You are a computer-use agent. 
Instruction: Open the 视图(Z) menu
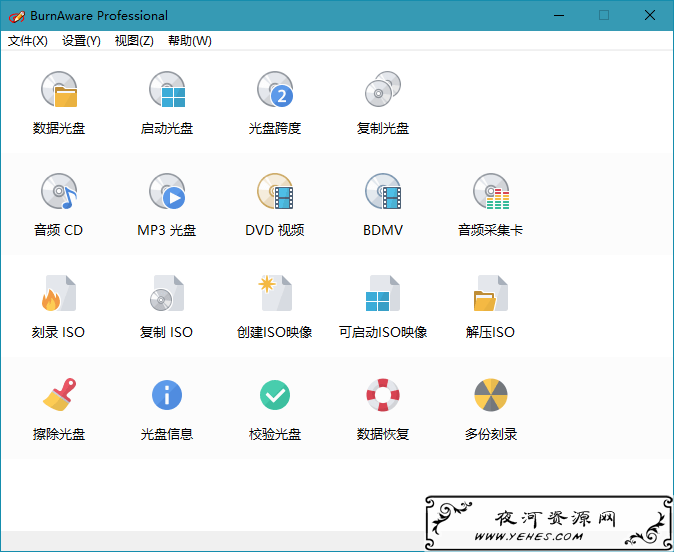(x=134, y=41)
